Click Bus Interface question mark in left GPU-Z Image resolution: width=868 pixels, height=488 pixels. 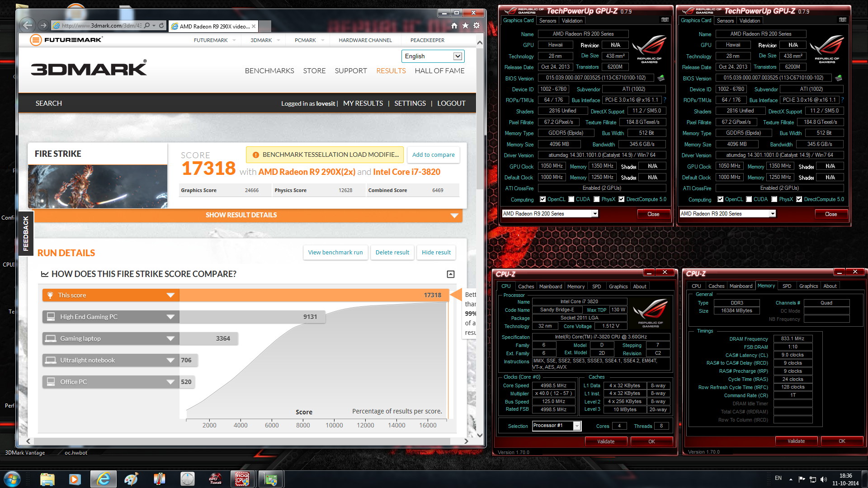[665, 100]
